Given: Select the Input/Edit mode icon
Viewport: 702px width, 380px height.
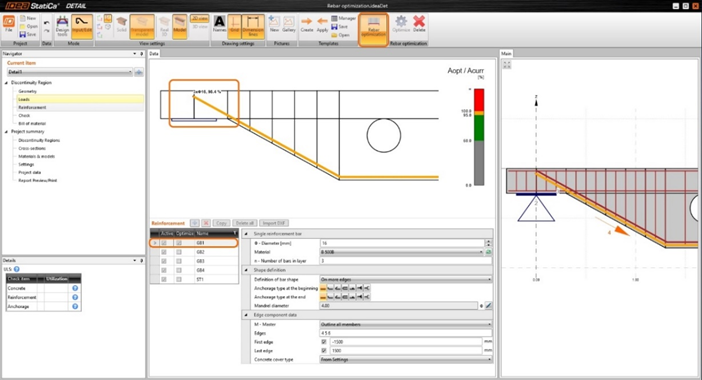Looking at the screenshot, I should click(81, 26).
